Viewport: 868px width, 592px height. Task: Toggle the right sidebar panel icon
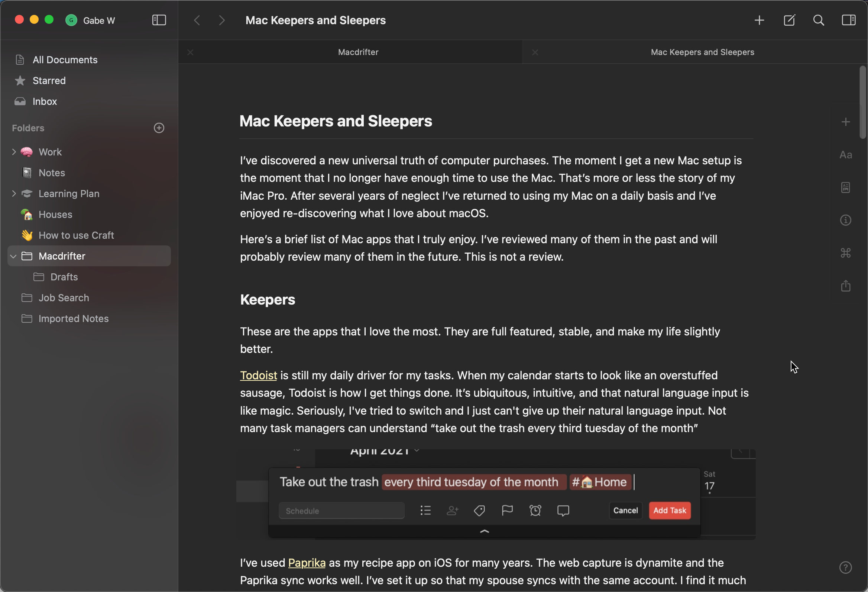[x=849, y=20]
